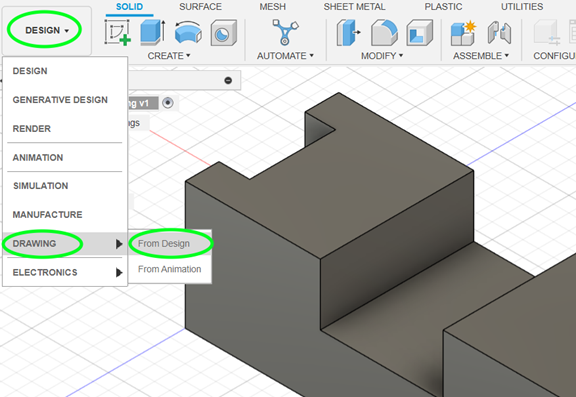This screenshot has height=397, width=576.
Task: Toggle the component activation radio button
Action: [168, 103]
